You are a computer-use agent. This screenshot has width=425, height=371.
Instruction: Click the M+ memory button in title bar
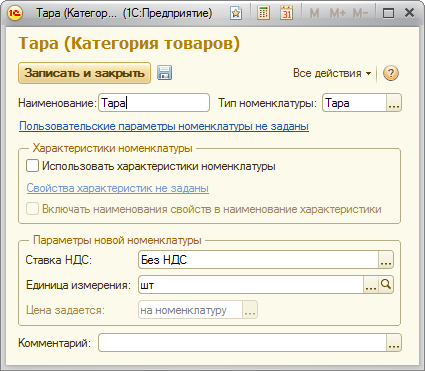click(x=338, y=13)
